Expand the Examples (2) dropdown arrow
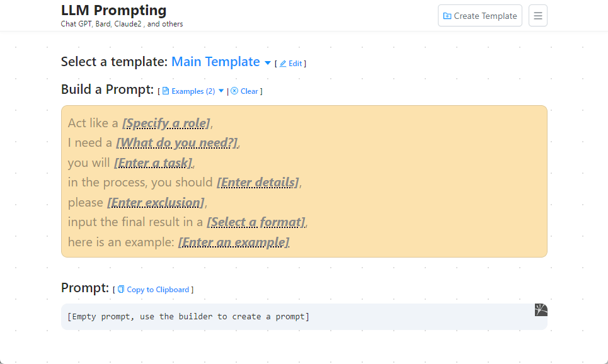This screenshot has height=364, width=608. pos(221,91)
